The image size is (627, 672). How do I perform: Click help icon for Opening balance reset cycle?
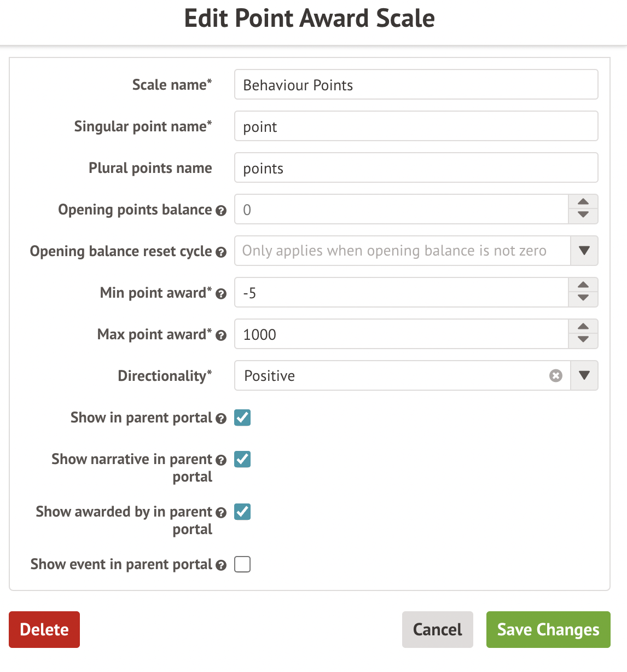pyautogui.click(x=221, y=252)
